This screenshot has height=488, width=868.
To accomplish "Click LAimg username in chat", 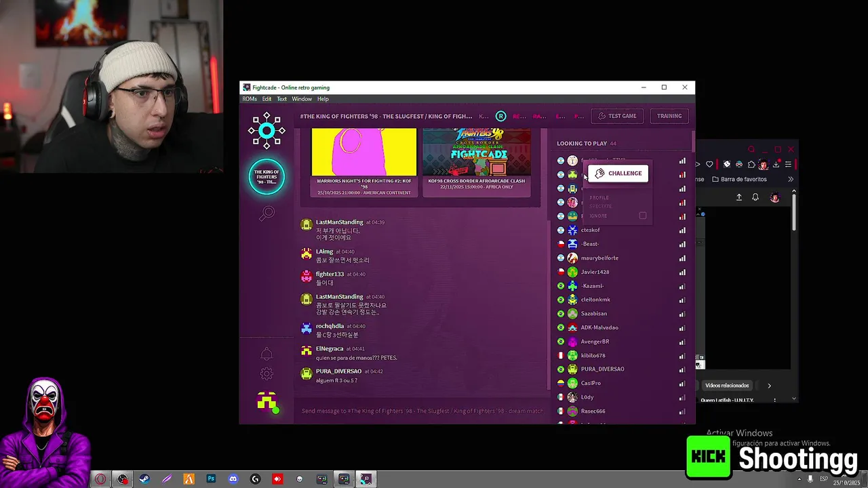I will [x=324, y=251].
